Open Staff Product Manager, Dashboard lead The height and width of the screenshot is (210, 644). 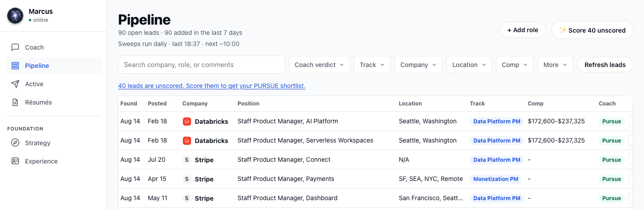pyautogui.click(x=288, y=198)
